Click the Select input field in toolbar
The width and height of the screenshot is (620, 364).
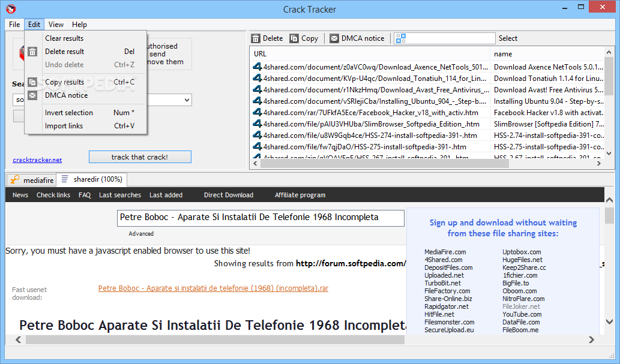[444, 38]
